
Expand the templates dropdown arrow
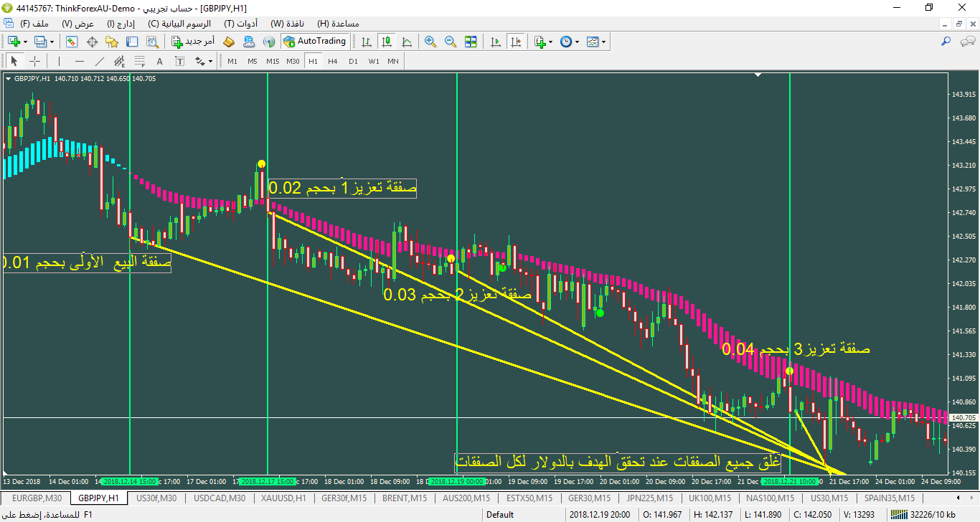pyautogui.click(x=603, y=42)
